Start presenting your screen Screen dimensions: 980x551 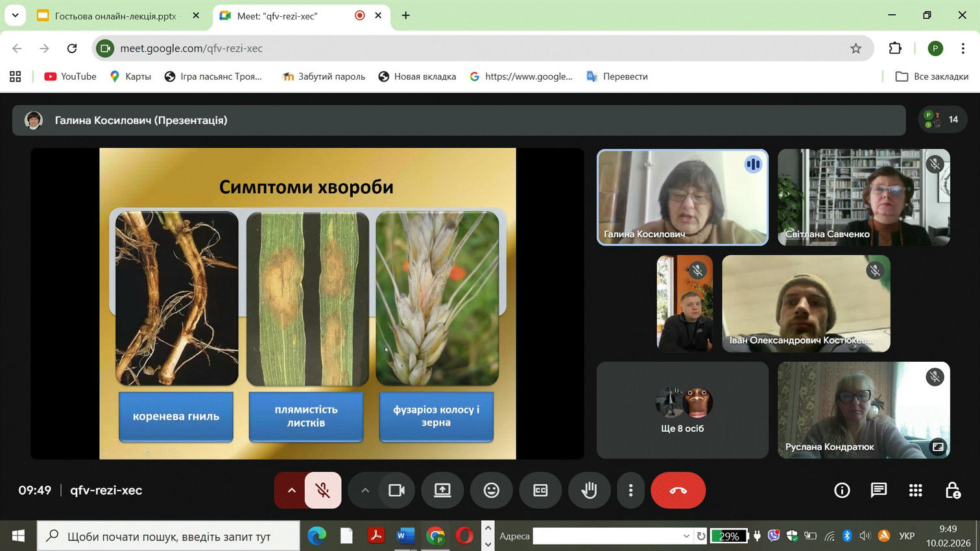442,491
